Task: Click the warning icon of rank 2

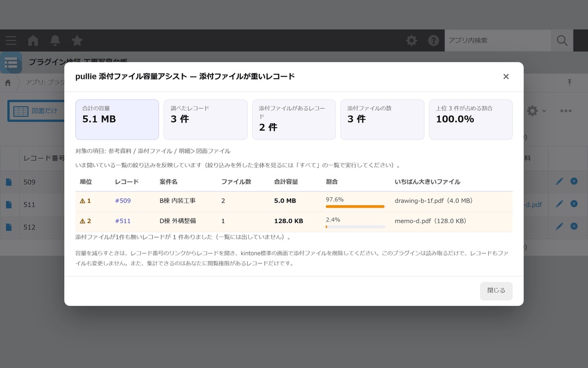Action: tap(83, 221)
